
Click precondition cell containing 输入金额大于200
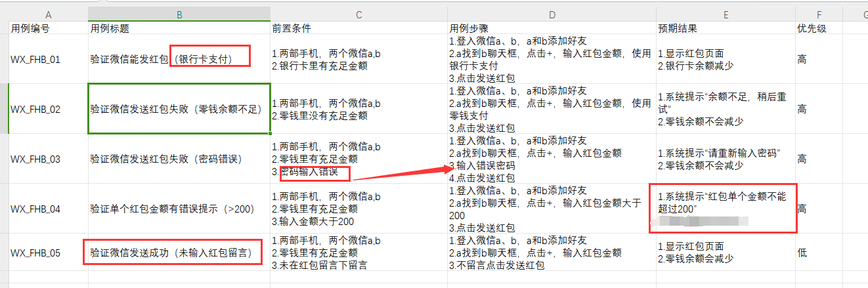358,209
